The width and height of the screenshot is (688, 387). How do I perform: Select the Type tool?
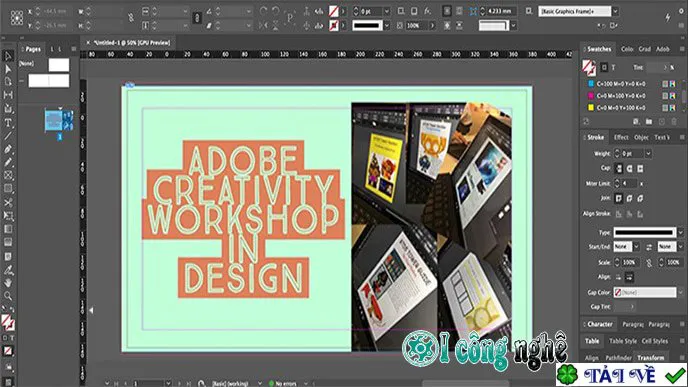click(x=8, y=123)
